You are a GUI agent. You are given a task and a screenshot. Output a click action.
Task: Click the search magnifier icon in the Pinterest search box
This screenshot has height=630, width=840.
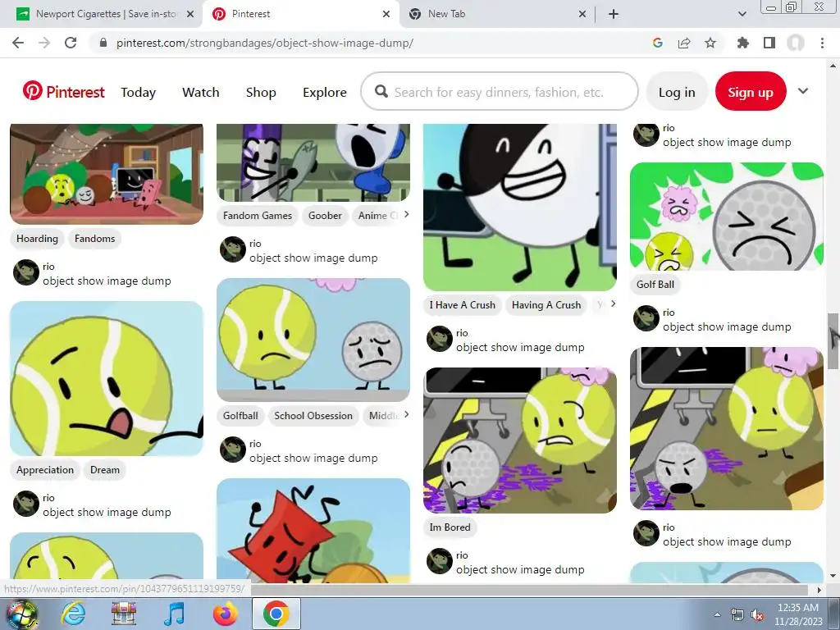(381, 92)
